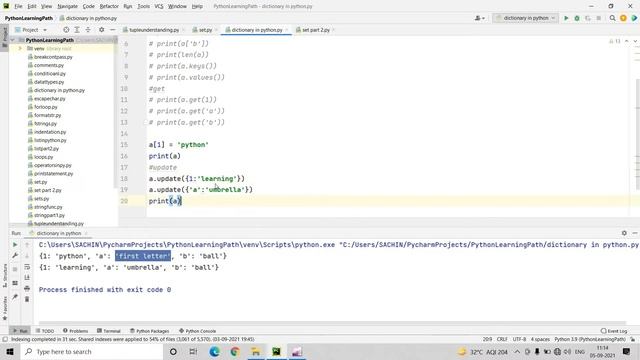This screenshot has height=360, width=640.
Task: Click horizontal scrollbar of Run output
Action: [332, 323]
